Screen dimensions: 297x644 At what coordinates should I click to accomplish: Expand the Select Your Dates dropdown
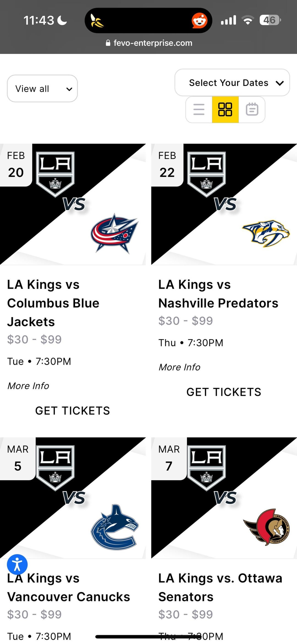(228, 83)
